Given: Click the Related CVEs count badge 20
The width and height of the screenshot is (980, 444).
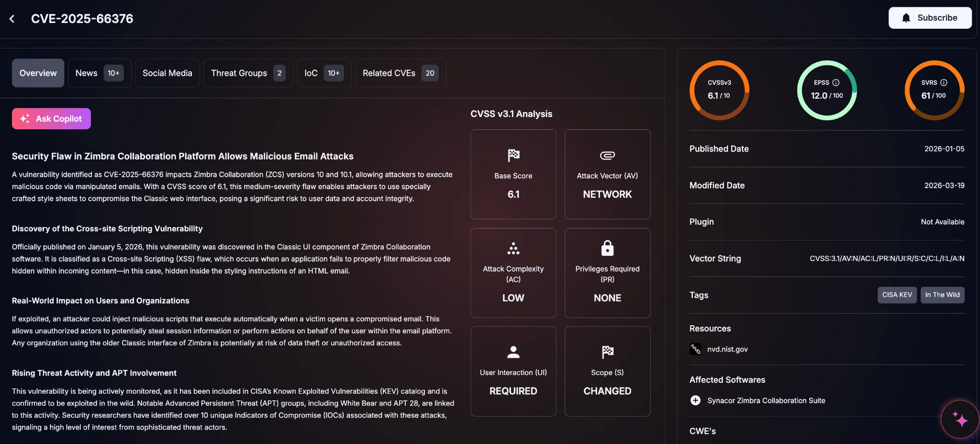Looking at the screenshot, I should (x=430, y=73).
